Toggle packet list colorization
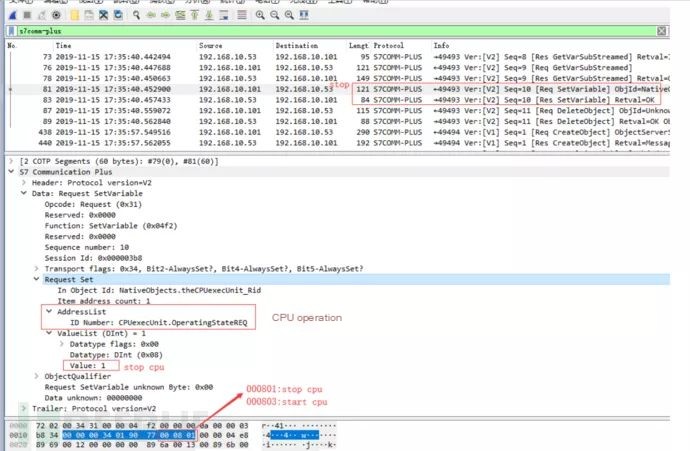 point(242,15)
